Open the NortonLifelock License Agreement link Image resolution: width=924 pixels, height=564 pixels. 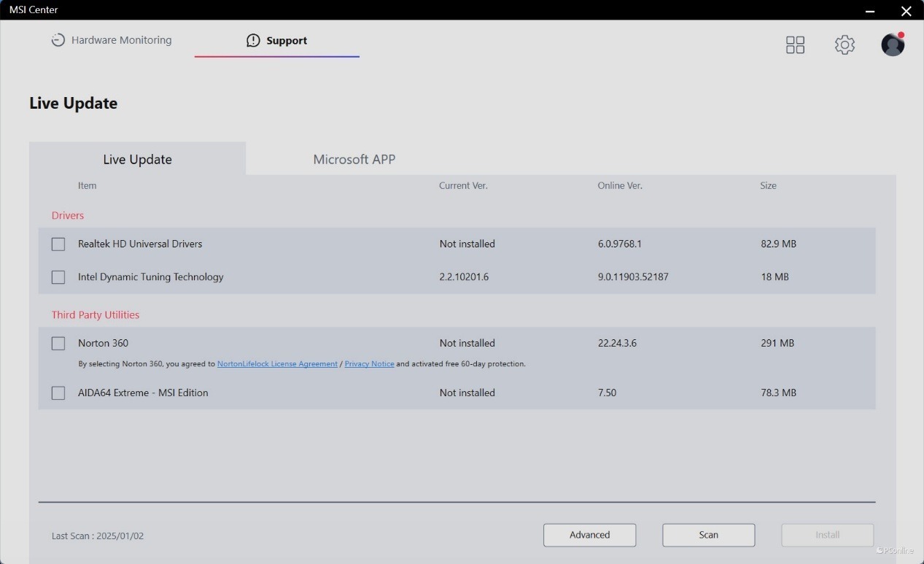coord(277,363)
